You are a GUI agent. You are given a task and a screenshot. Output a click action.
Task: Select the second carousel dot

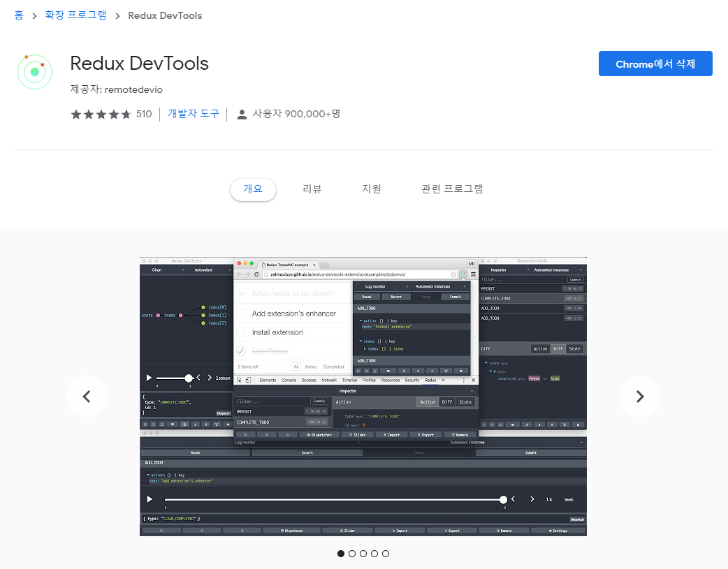pyautogui.click(x=352, y=553)
